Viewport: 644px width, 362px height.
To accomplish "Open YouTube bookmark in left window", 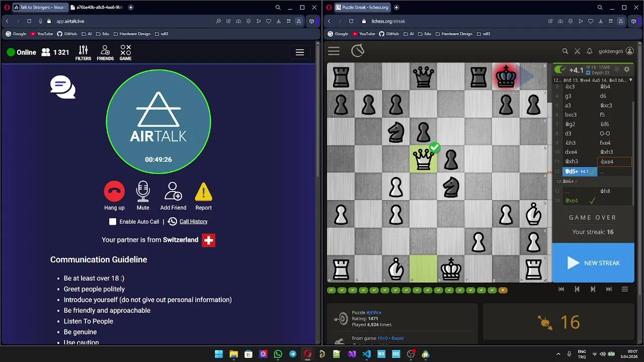I will tap(42, 34).
